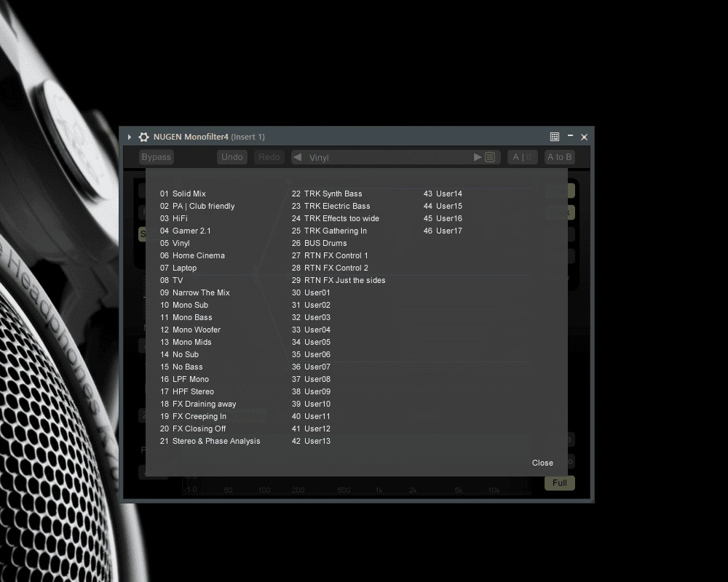
Task: Choose user slot 43 User14
Action: (443, 194)
